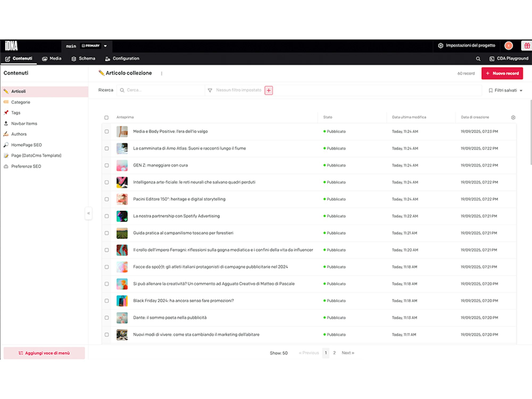This screenshot has width=532, height=399.
Task: Open the Articolo collezione three-dot menu
Action: 161,73
